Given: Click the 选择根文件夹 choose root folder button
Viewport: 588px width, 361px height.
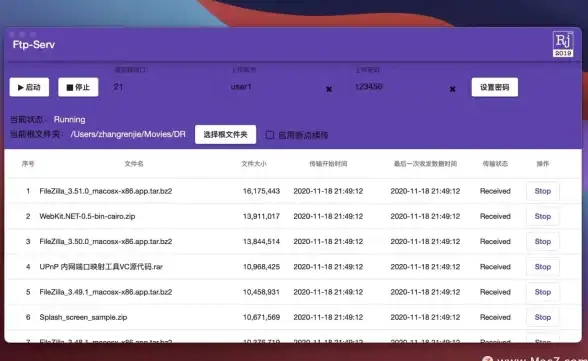Looking at the screenshot, I should pyautogui.click(x=225, y=135).
